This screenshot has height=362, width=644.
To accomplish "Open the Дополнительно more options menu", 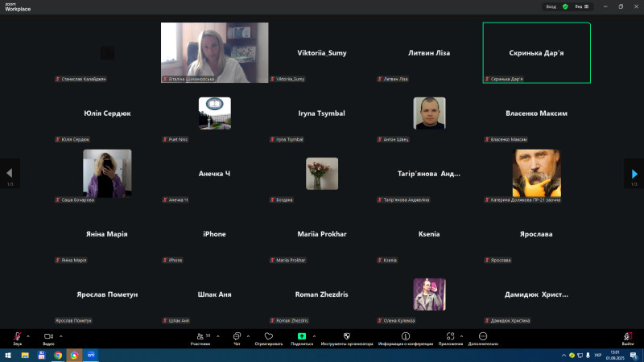I will (483, 336).
